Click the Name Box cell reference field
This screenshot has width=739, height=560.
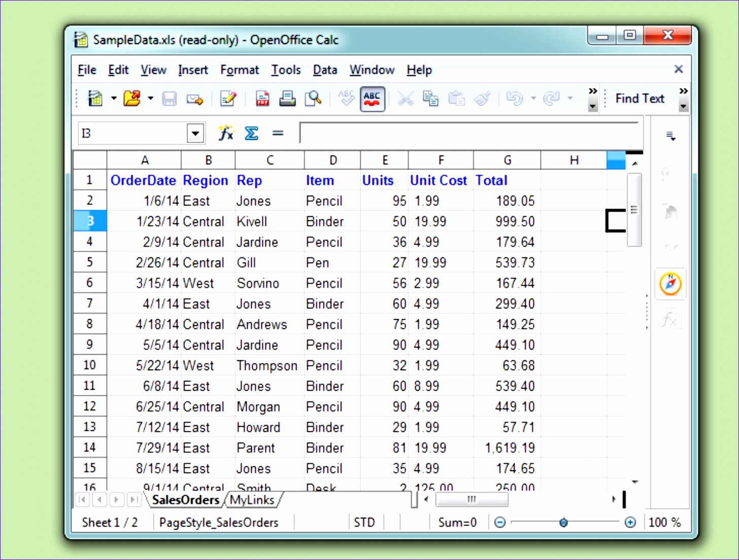click(x=132, y=133)
